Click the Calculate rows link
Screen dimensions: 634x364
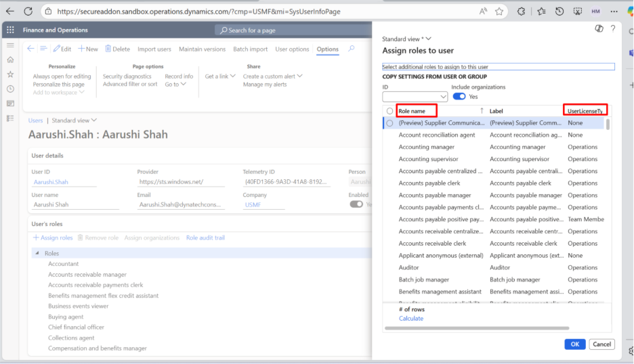click(410, 319)
